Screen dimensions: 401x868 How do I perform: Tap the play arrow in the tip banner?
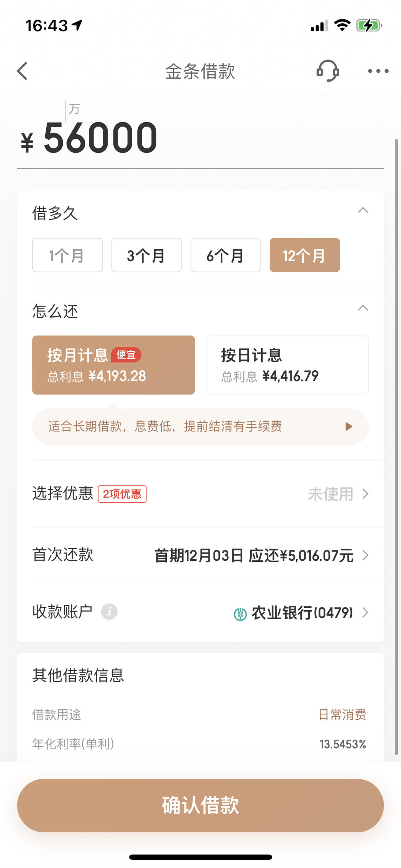pyautogui.click(x=349, y=426)
